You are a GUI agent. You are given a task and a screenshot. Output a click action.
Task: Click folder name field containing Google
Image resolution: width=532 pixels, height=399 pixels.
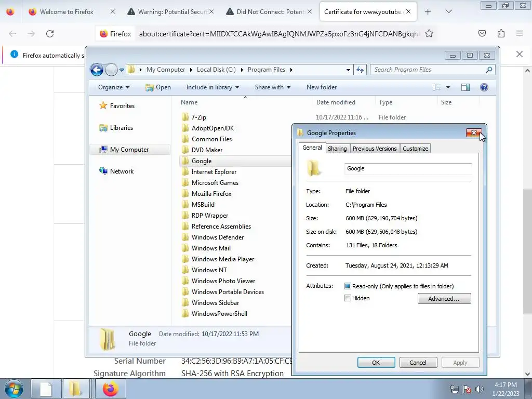[408, 169]
